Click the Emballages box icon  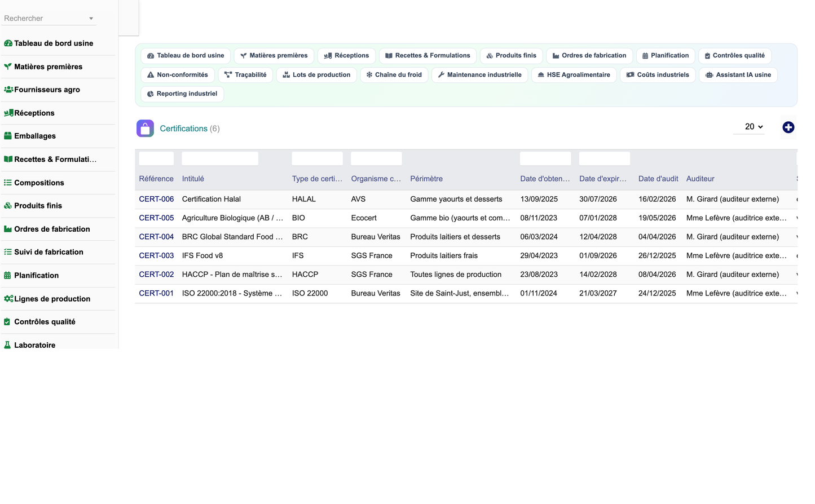[x=8, y=136]
